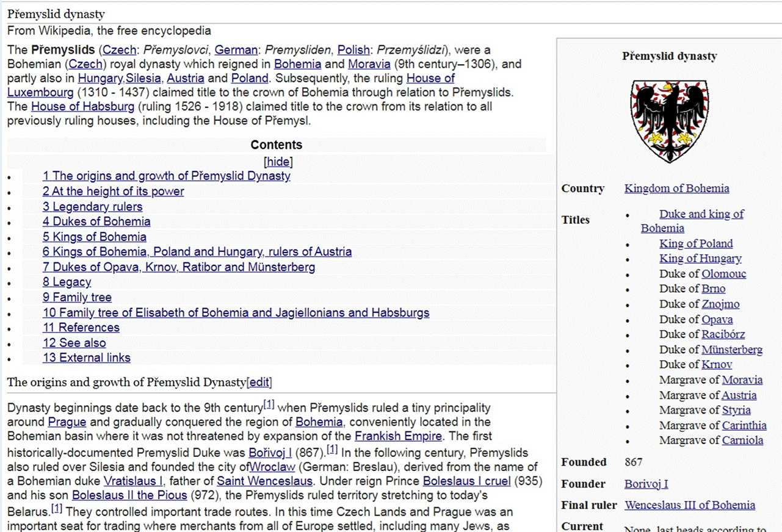Open the Brno link in Titles
782x532 pixels.
(714, 288)
